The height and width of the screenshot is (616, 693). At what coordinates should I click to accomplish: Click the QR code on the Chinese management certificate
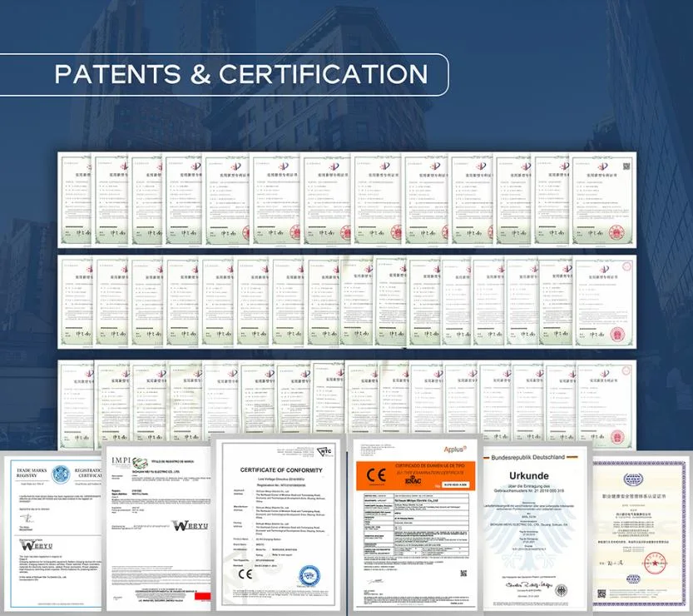pyautogui.click(x=601, y=594)
